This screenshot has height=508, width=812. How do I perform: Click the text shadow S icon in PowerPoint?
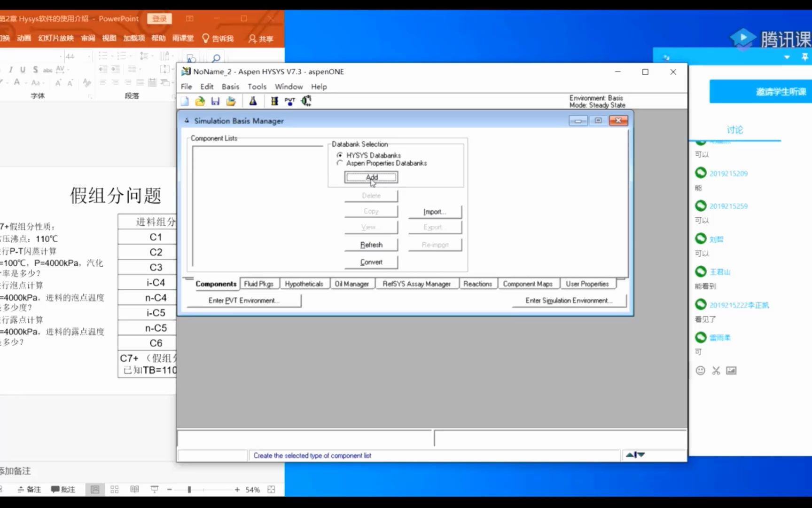tap(35, 70)
